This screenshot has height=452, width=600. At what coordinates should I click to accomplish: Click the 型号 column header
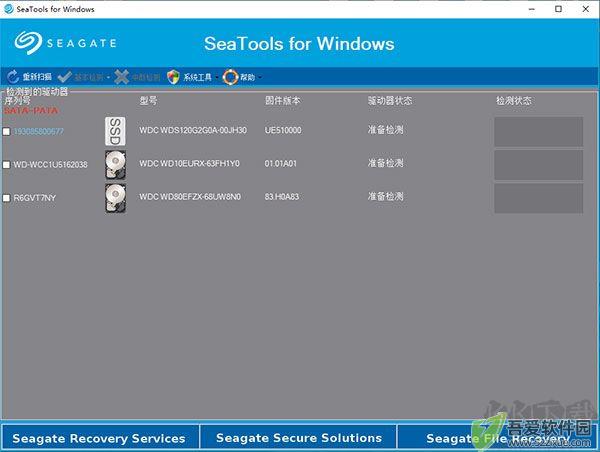pyautogui.click(x=148, y=101)
